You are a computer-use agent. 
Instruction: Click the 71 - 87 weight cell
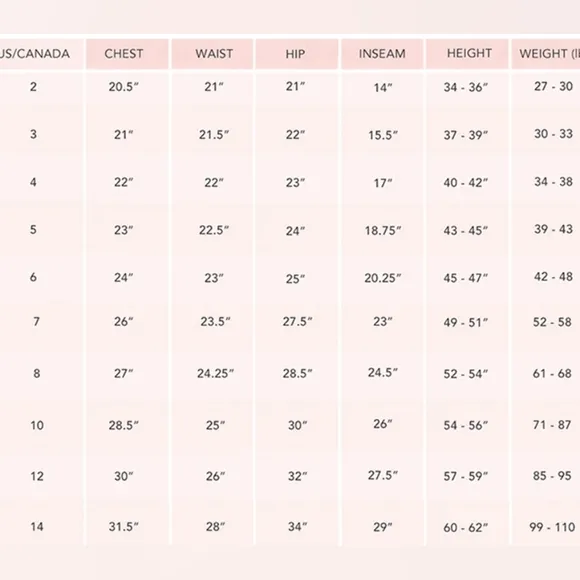click(552, 425)
